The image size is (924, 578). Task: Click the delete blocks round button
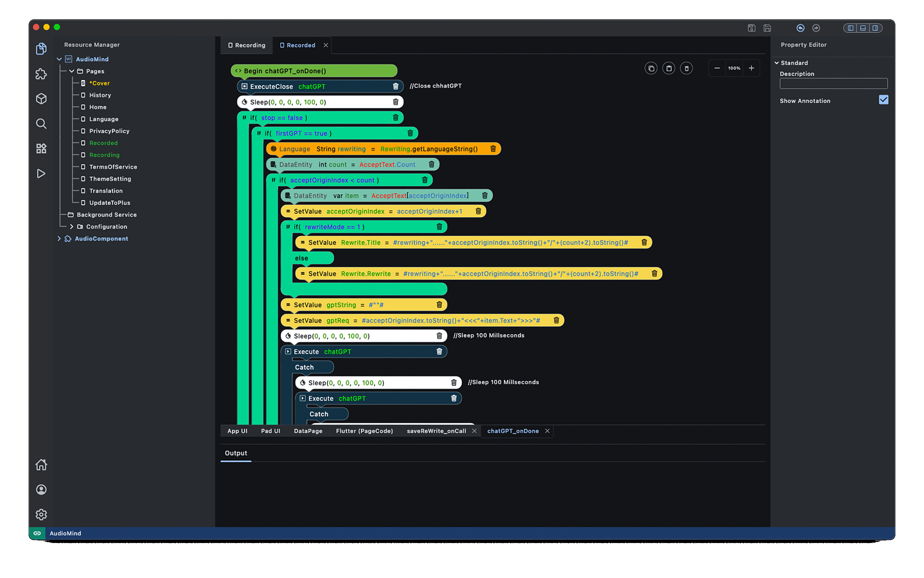point(686,68)
